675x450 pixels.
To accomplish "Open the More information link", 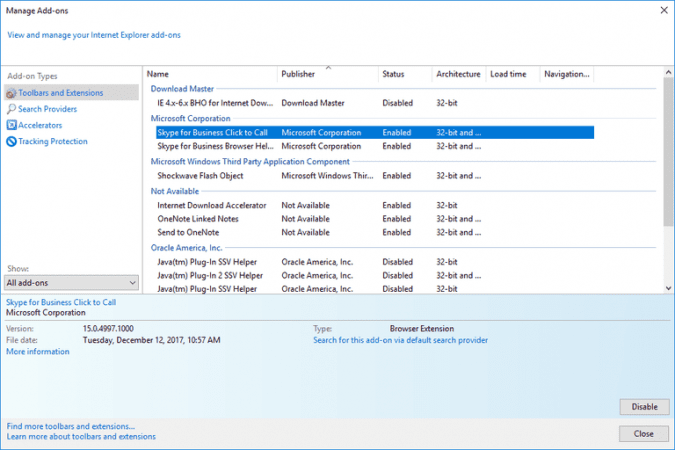I will [x=37, y=351].
